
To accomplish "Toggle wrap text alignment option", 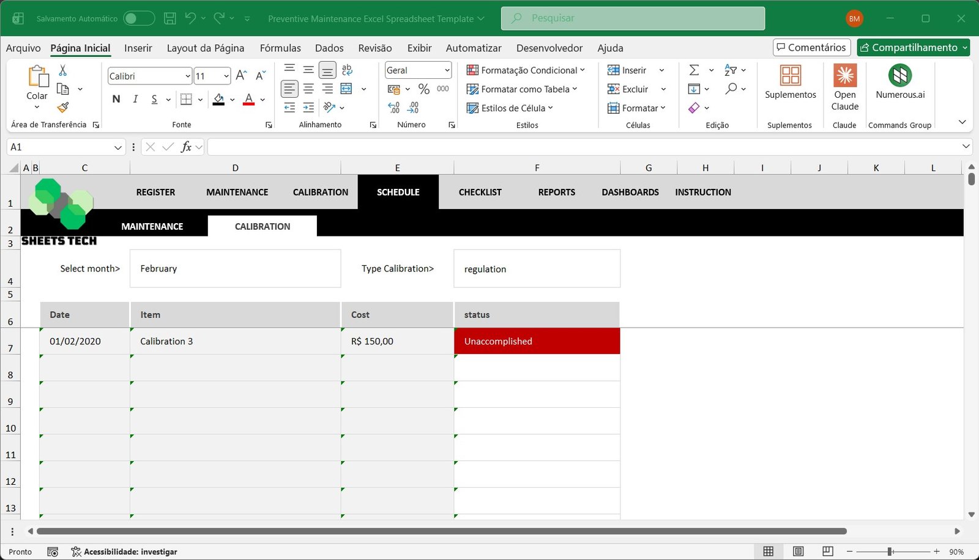I will pyautogui.click(x=347, y=70).
